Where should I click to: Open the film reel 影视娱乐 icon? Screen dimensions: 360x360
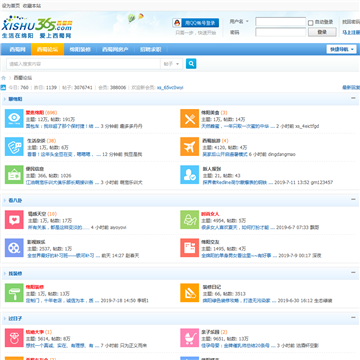14,248
